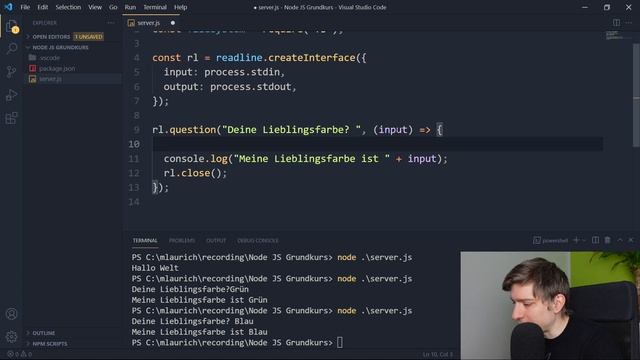The width and height of the screenshot is (640, 360).
Task: Click 'Meine Lieblingsfarbe ist Blau' terminal line
Action: (x=199, y=332)
